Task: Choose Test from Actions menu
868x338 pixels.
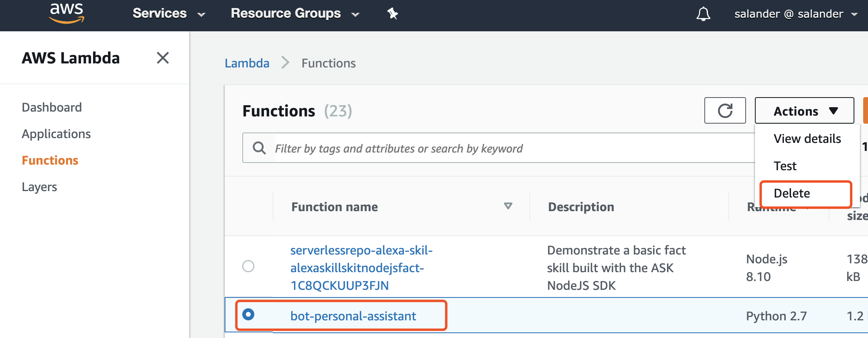Action: click(785, 166)
